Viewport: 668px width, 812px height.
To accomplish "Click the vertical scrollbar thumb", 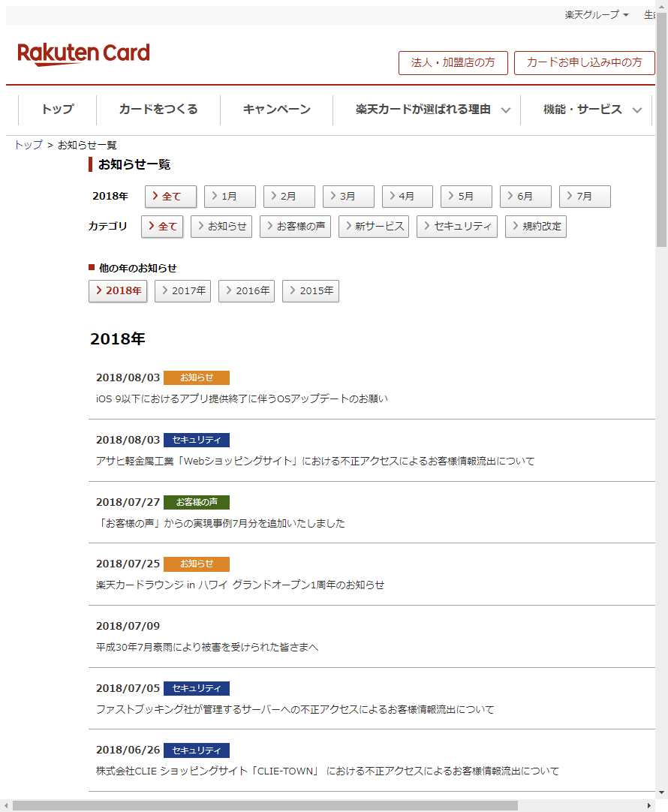I will pyautogui.click(x=661, y=135).
